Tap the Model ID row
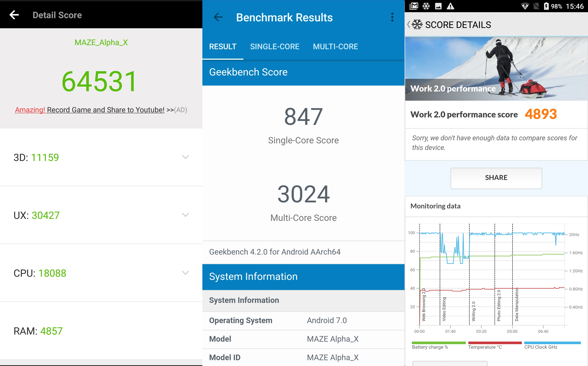The width and height of the screenshot is (588, 366). click(x=303, y=357)
